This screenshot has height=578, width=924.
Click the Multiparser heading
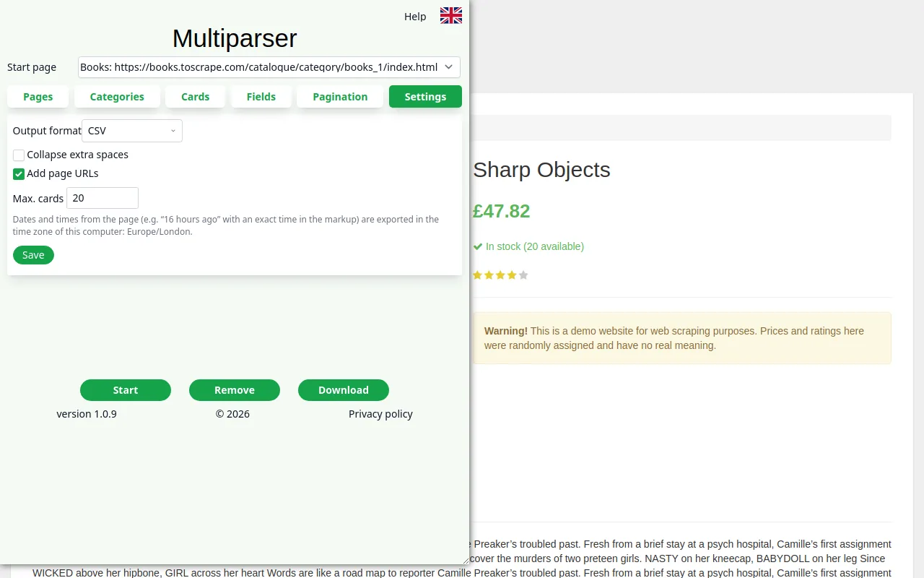click(x=235, y=38)
